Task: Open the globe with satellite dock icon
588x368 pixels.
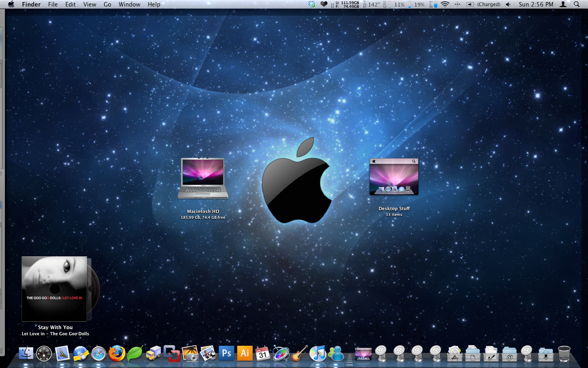Action: coord(80,353)
